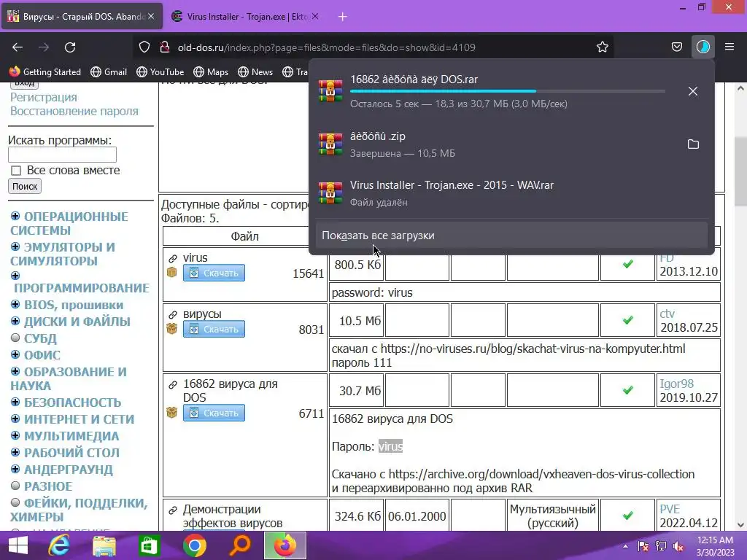Expand ДИСКИ И ФАЙЛЫ category
The width and height of the screenshot is (747, 560).
tap(15, 321)
